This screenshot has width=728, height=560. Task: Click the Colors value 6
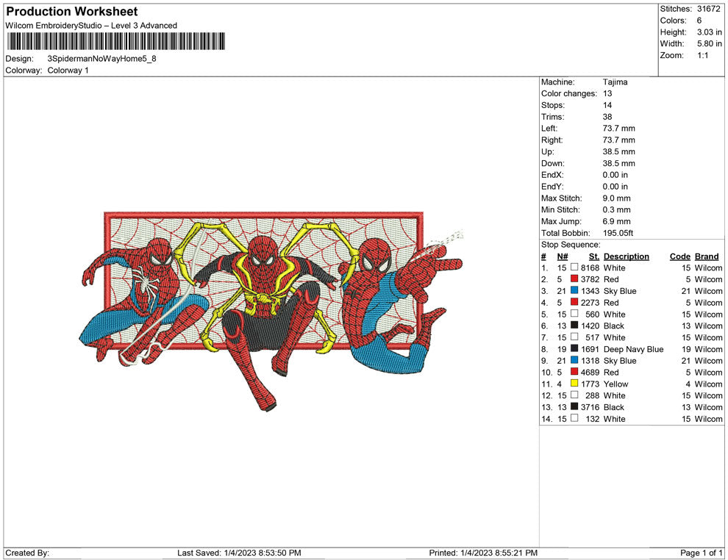[699, 21]
